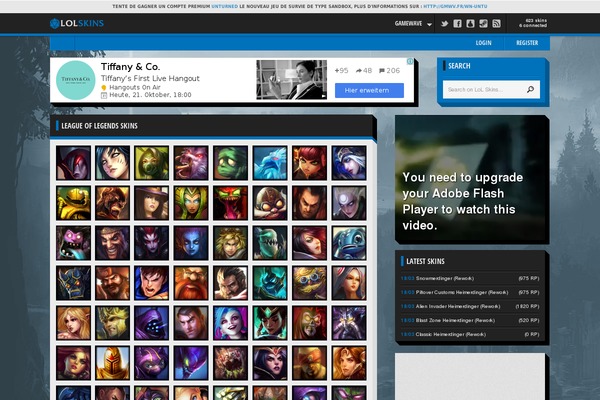
Task: Select the Galio champion portrait
Action: (x=73, y=283)
